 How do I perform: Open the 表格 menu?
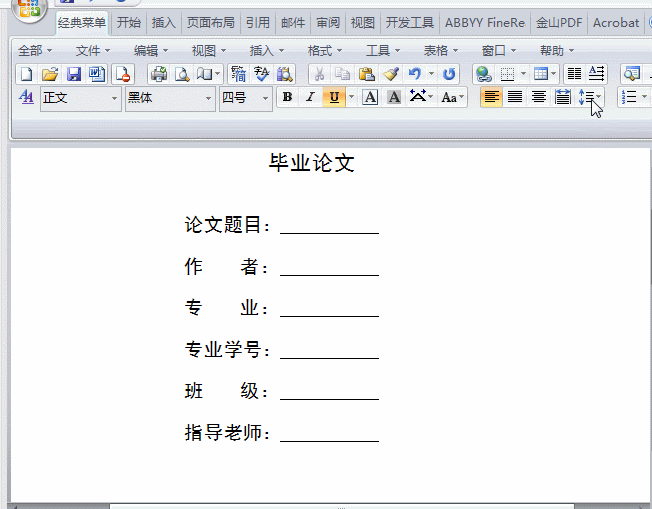pos(440,51)
